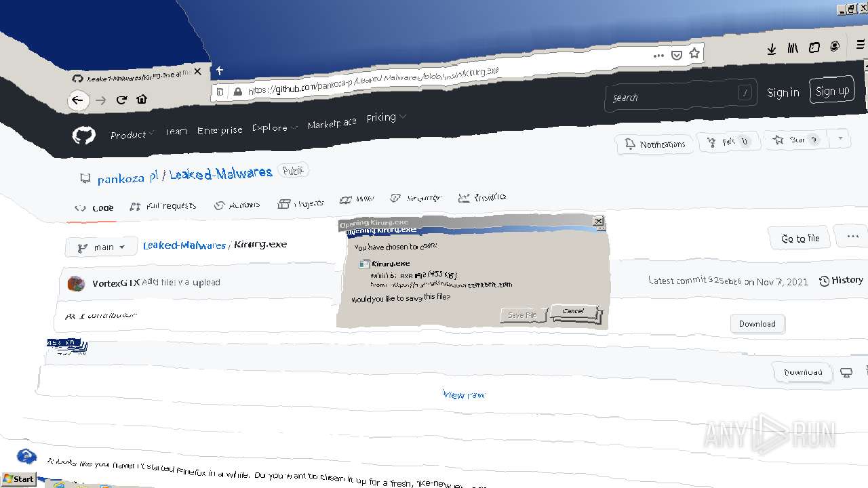Open the Firefox hamburger menu

tap(862, 45)
